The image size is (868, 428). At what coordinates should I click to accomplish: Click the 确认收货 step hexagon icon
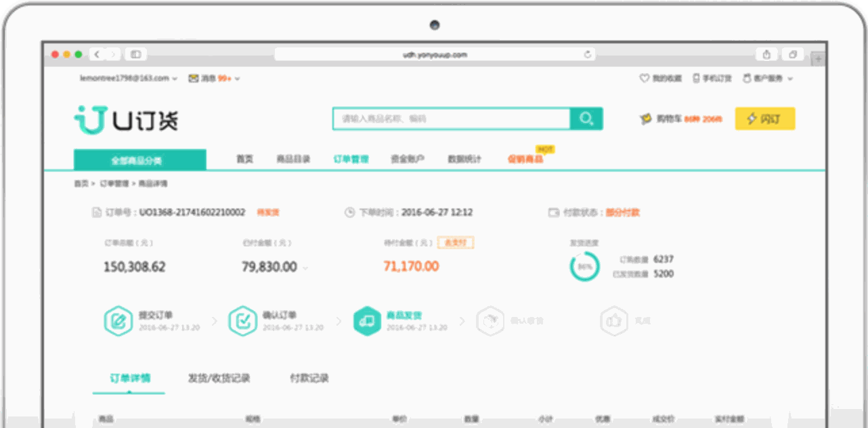pyautogui.click(x=491, y=321)
